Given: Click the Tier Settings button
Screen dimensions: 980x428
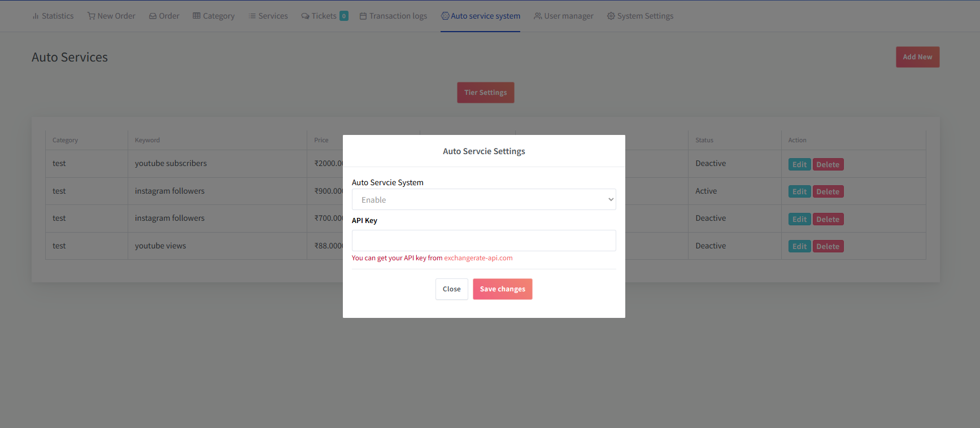Looking at the screenshot, I should tap(485, 93).
